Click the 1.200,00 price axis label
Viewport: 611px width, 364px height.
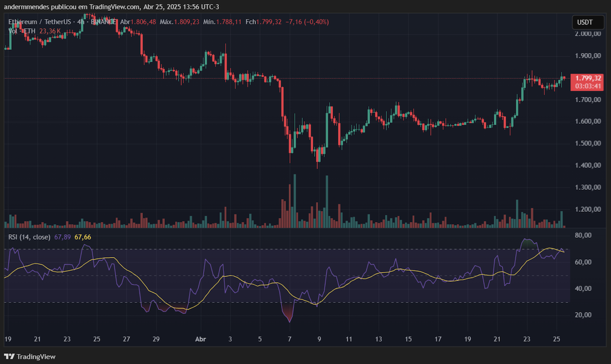coord(588,210)
